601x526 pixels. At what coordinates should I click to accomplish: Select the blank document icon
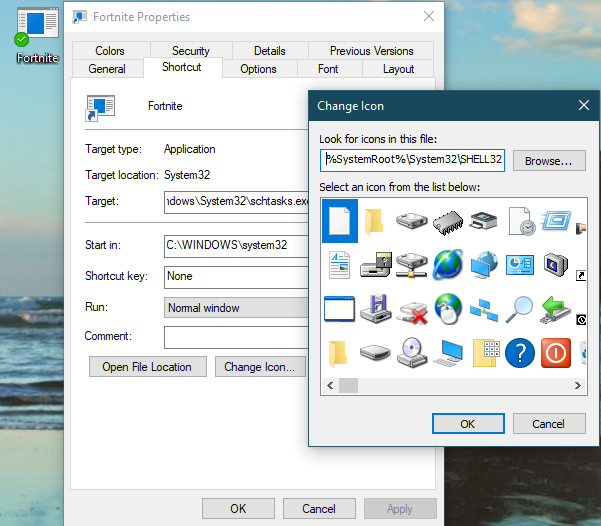(x=340, y=221)
